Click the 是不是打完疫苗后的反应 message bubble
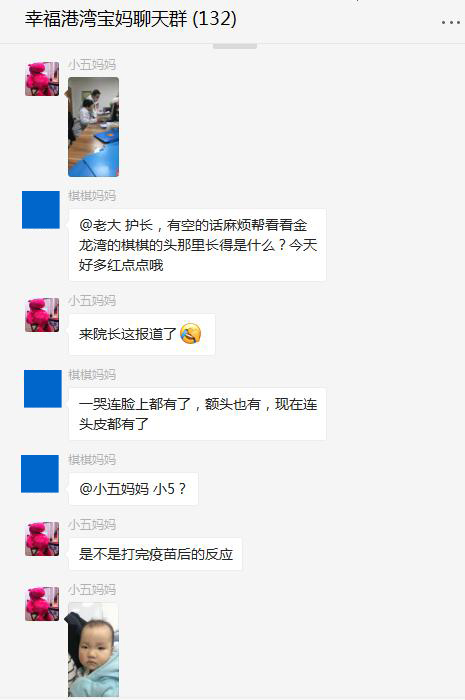Image resolution: width=465 pixels, height=700 pixels. click(155, 554)
